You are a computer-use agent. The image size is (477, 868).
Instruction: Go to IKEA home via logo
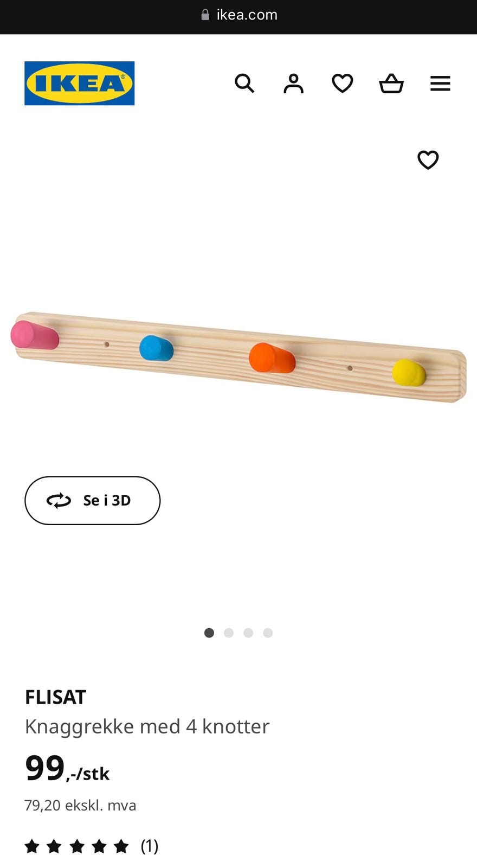[79, 83]
